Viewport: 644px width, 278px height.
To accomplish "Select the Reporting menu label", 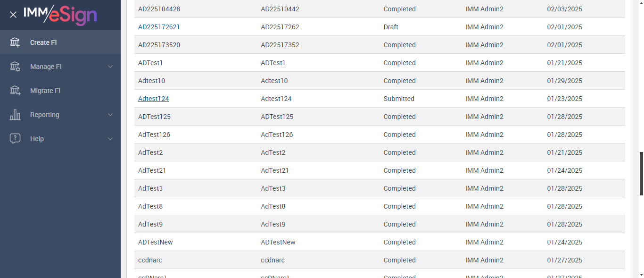I will [45, 115].
